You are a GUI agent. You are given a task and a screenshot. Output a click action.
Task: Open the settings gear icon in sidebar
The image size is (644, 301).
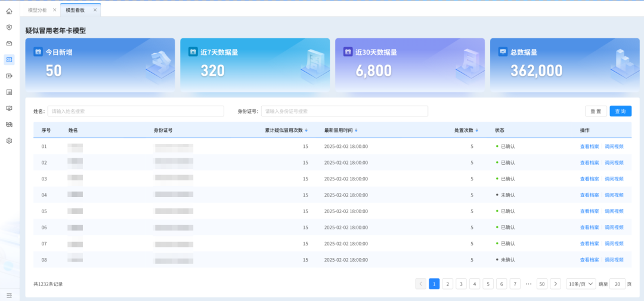pos(9,141)
